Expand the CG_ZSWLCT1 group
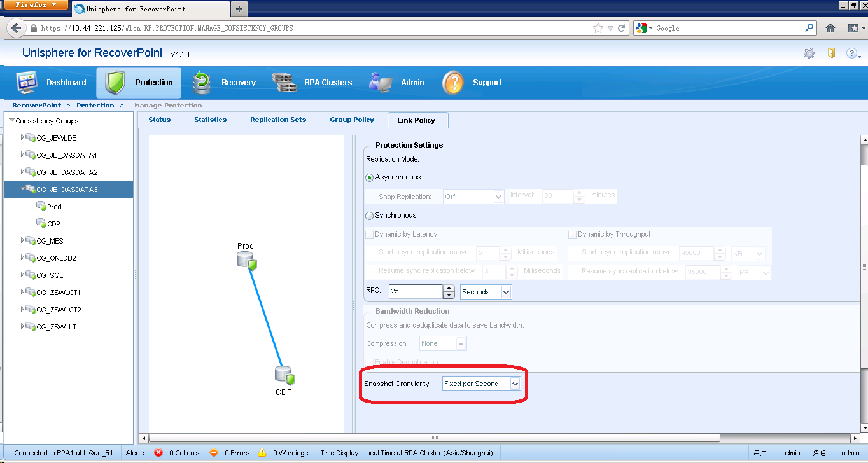Screen dimensions: 868x463 point(23,292)
